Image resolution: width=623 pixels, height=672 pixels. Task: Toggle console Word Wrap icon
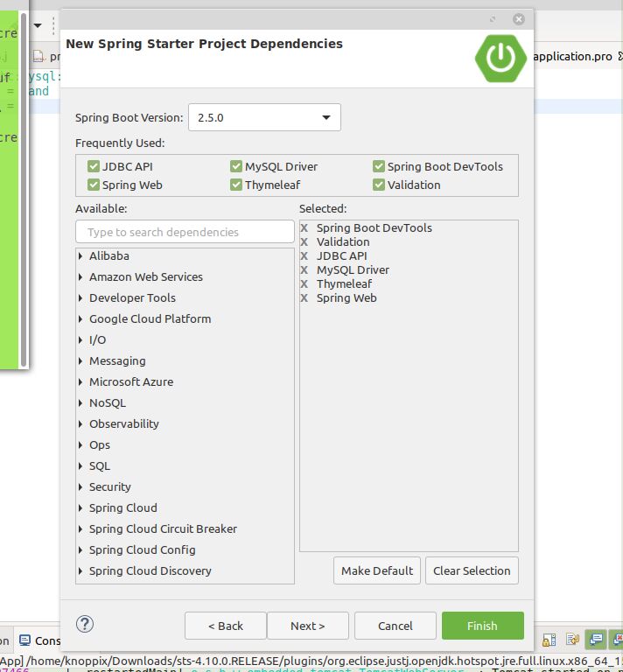tap(572, 640)
